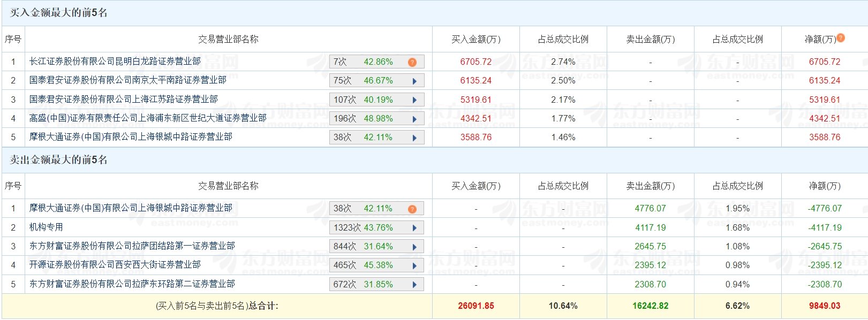Click arrow icon for 开源证券西安西大街 465次 box
868x320 pixels.
[414, 265]
